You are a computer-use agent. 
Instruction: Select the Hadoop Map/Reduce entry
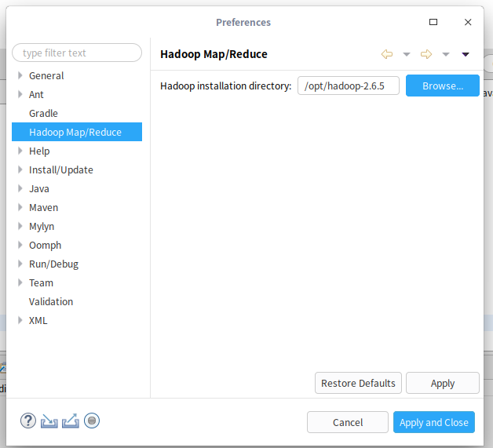click(x=77, y=132)
